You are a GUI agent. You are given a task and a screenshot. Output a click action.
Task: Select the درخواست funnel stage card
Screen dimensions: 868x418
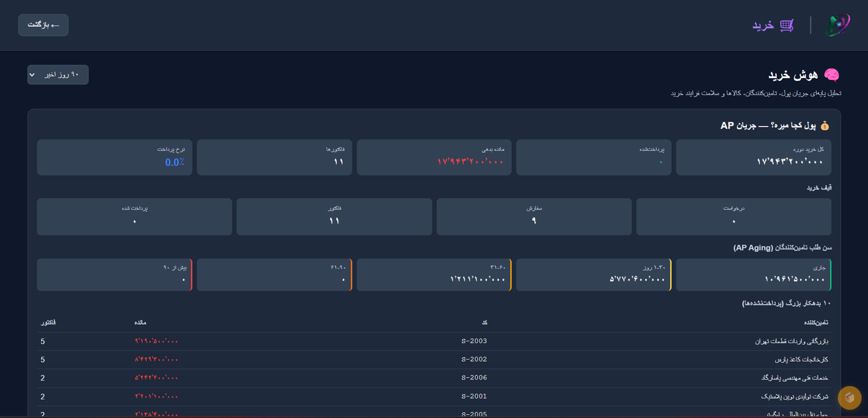coord(733,217)
